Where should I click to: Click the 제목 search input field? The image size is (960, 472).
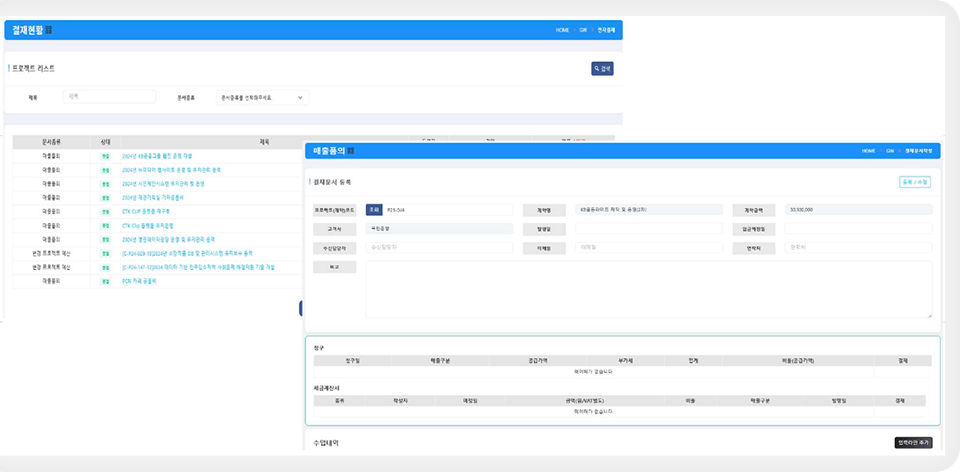click(110, 97)
